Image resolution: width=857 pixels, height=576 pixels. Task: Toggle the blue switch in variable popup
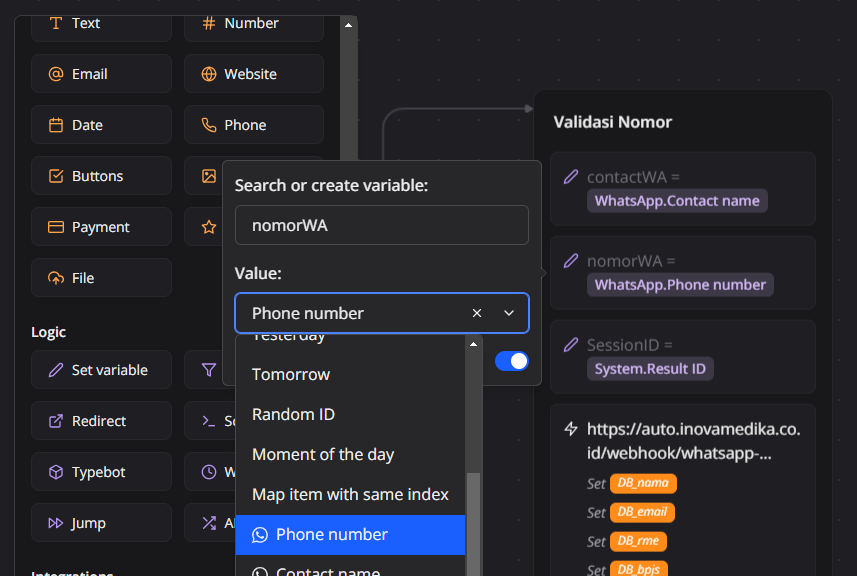[512, 361]
